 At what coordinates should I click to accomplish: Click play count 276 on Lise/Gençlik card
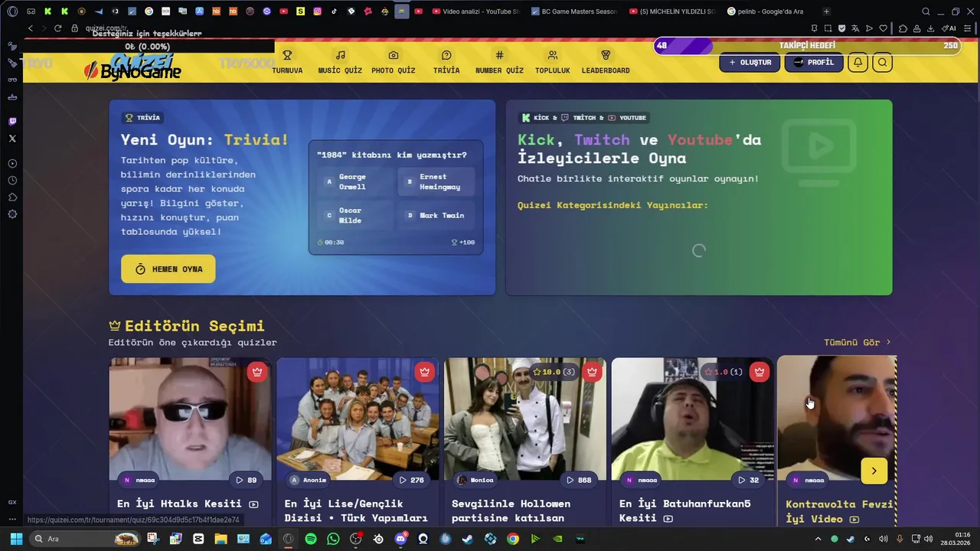pos(411,480)
